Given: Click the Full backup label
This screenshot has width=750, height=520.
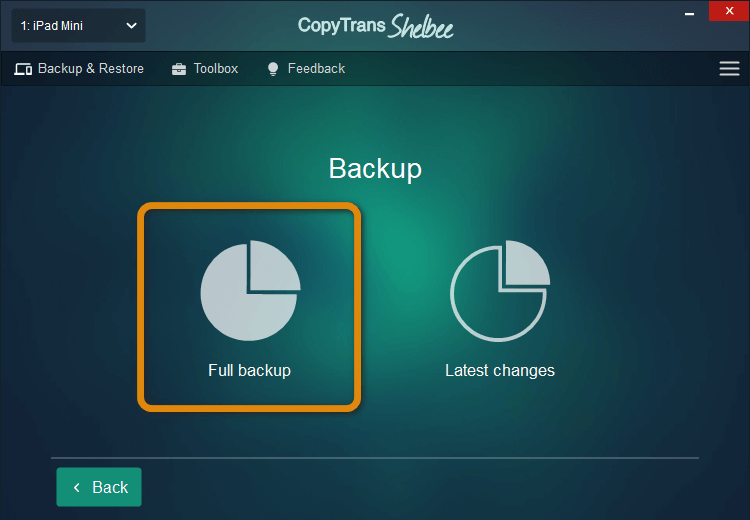Looking at the screenshot, I should click(x=249, y=370).
